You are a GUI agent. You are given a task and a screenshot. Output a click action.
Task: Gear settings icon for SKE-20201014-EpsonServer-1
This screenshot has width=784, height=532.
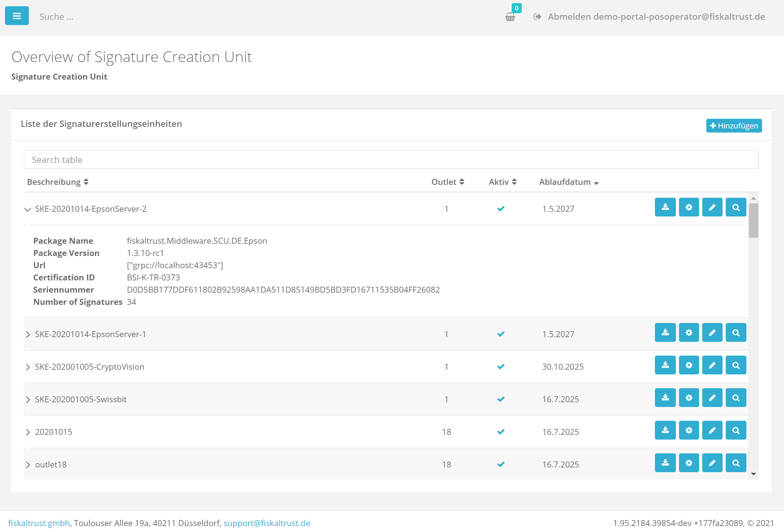tap(688, 333)
